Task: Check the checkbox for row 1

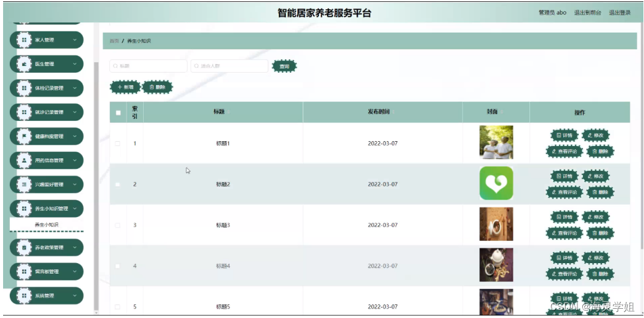Action: (x=118, y=144)
